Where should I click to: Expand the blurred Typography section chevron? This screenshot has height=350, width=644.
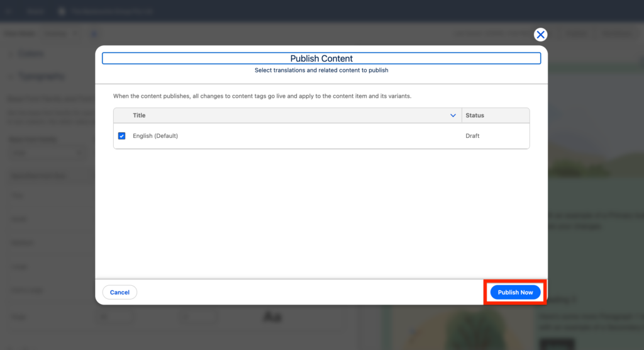(x=11, y=77)
